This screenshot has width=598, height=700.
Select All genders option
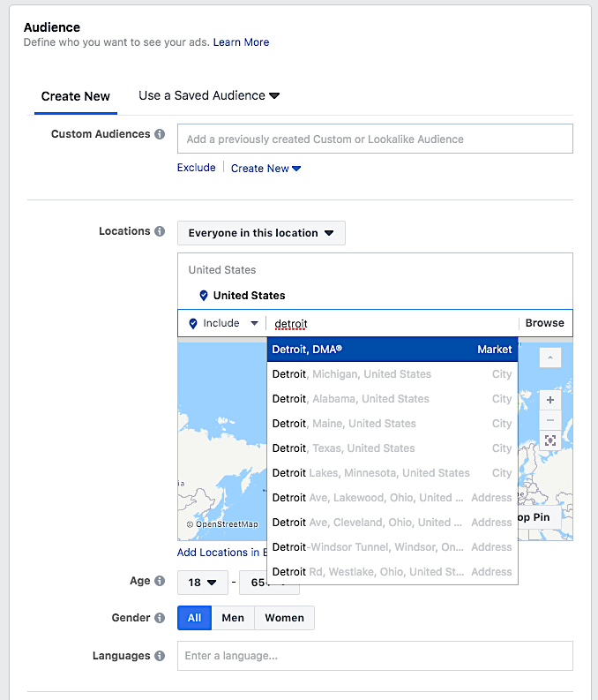[194, 618]
